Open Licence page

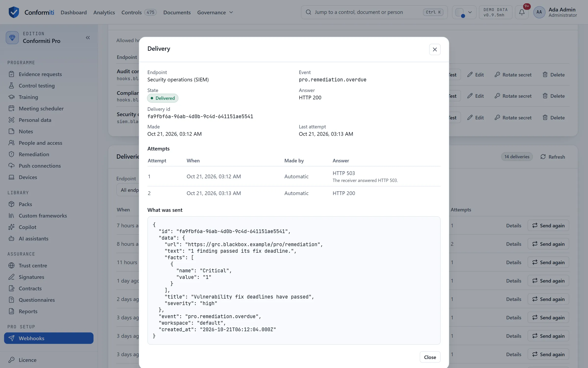coord(49,360)
